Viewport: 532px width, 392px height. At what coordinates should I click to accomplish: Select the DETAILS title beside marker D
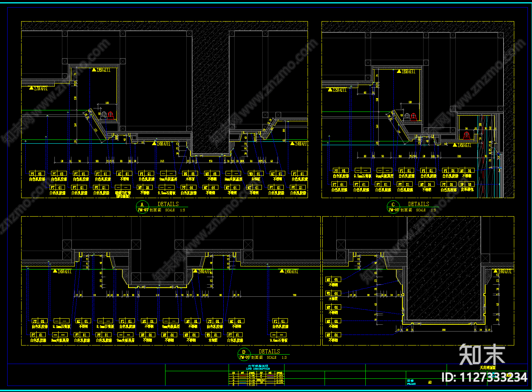pos(269,351)
